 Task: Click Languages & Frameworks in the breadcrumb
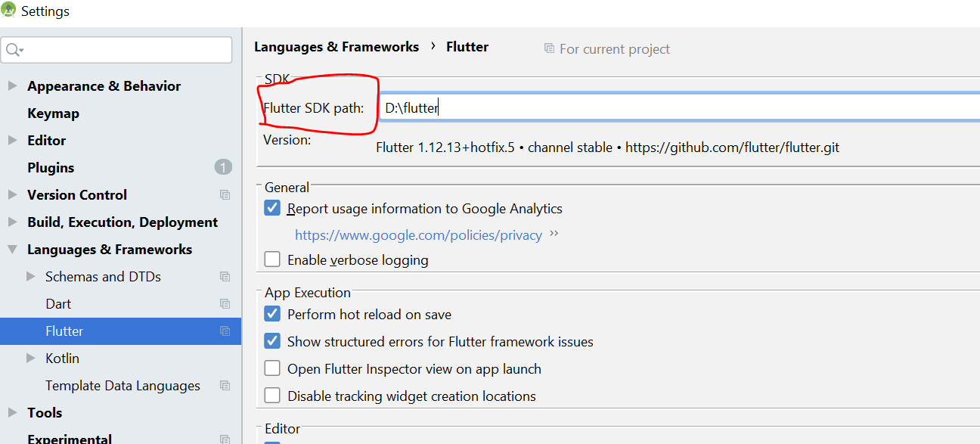pyautogui.click(x=336, y=47)
